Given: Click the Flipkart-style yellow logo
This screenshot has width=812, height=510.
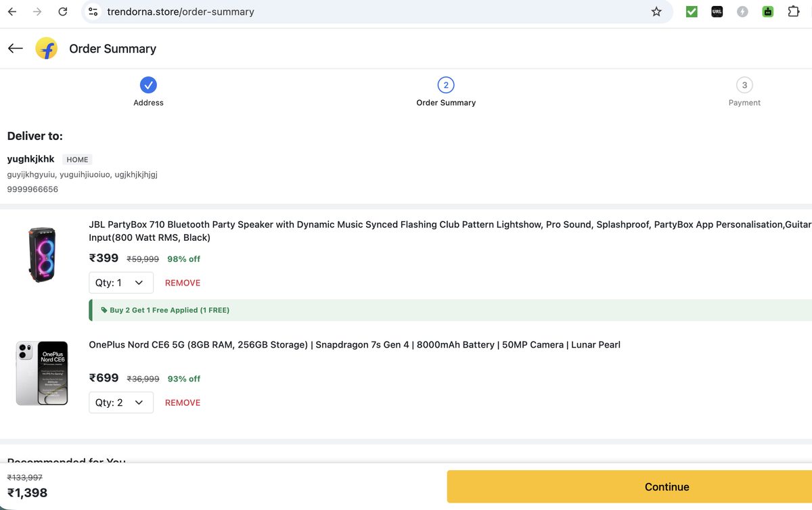Looking at the screenshot, I should click(x=47, y=49).
